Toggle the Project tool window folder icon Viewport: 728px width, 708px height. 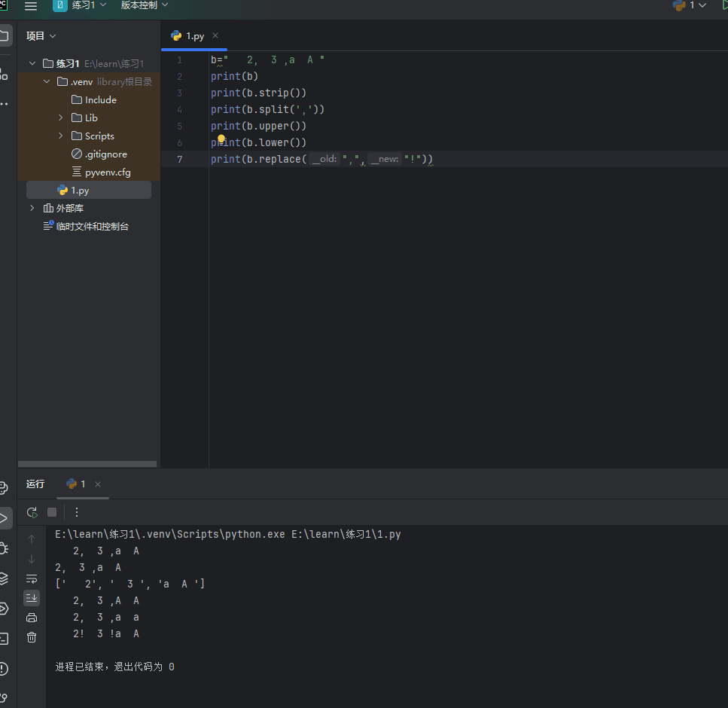coord(5,35)
